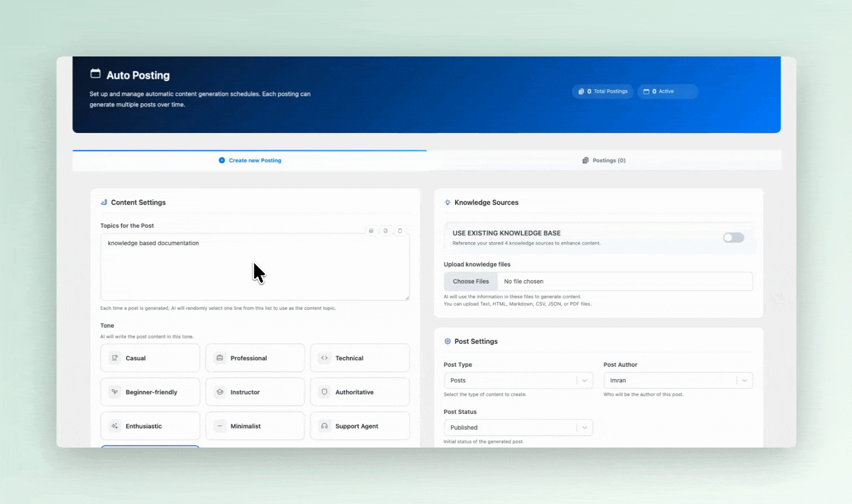The image size is (852, 504).
Task: Click the clear clipboard icon above topics box
Action: (x=400, y=231)
